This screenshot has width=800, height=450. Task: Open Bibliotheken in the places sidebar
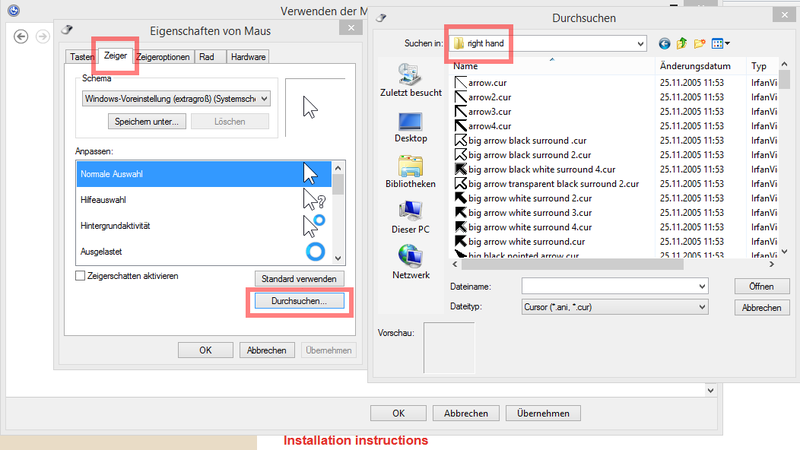[410, 171]
